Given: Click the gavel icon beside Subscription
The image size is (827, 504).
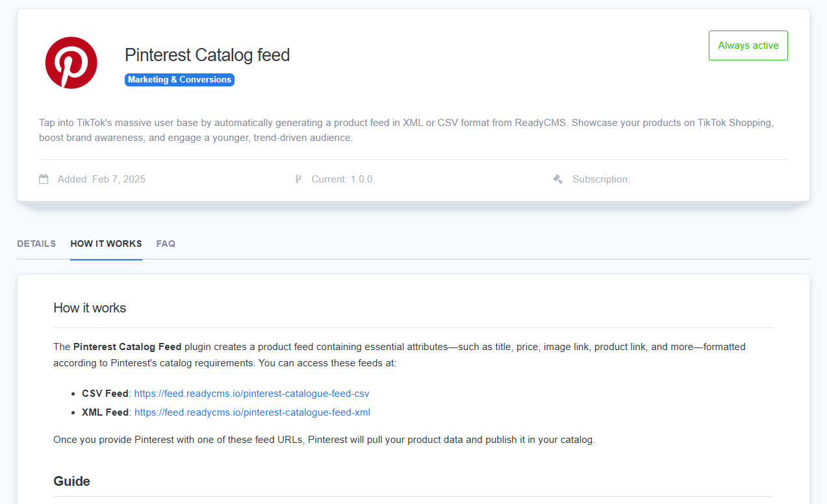Looking at the screenshot, I should click(x=557, y=179).
